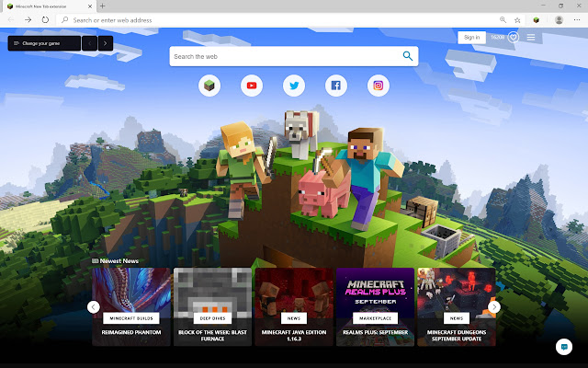Open Realms Plus September card
This screenshot has height=368, width=588.
376,306
